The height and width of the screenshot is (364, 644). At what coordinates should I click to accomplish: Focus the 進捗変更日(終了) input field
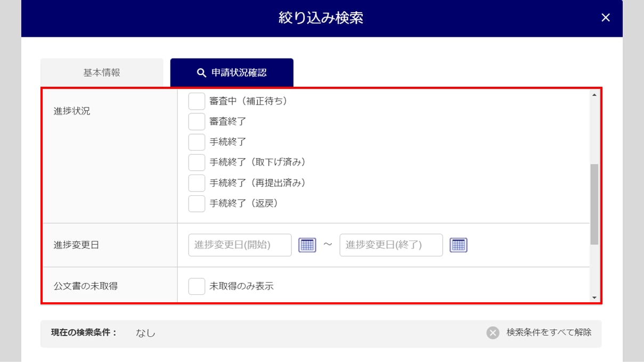coord(391,245)
